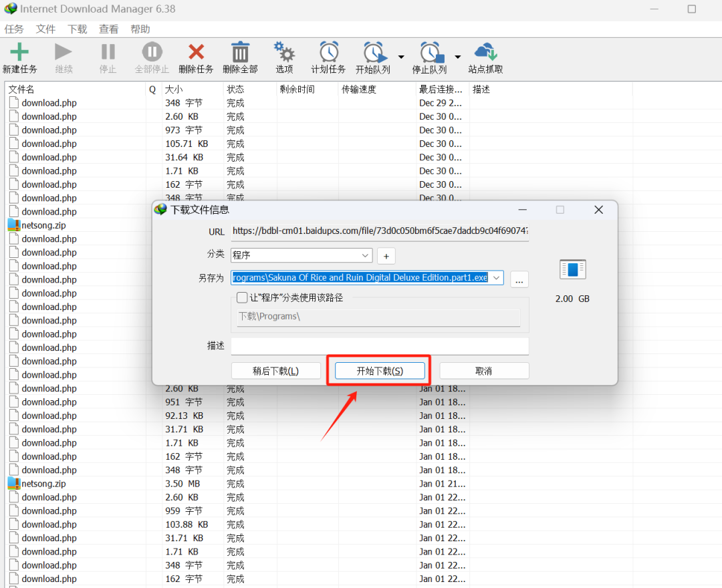Viewport: 722px width, 588px height.
Task: Open the category (分类) combo box
Action: point(301,255)
